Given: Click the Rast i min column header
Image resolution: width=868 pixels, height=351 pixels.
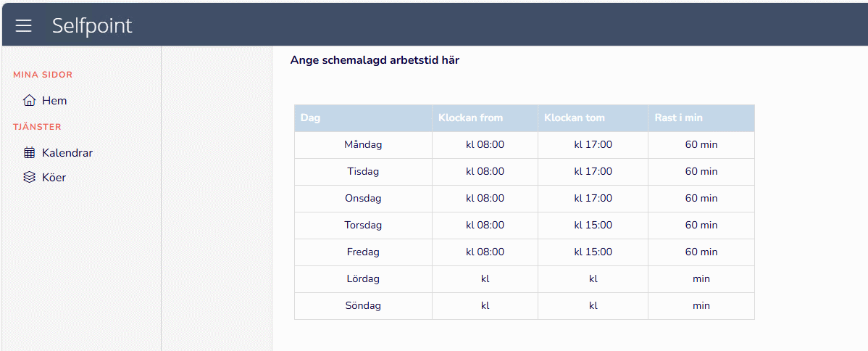Looking at the screenshot, I should (678, 117).
